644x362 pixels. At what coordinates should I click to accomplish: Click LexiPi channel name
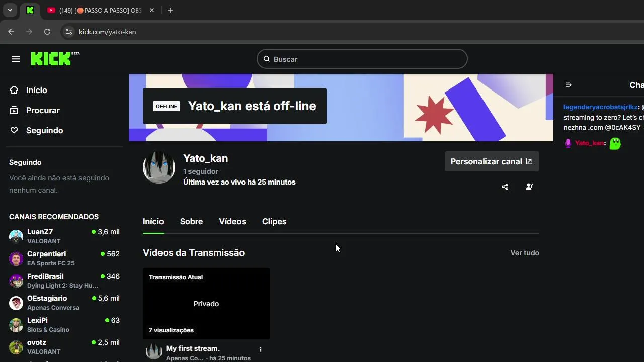click(x=37, y=320)
